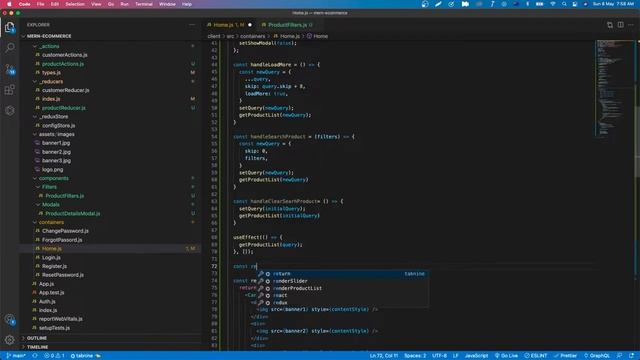
Task: Open the Apple menu
Action: 9,4
